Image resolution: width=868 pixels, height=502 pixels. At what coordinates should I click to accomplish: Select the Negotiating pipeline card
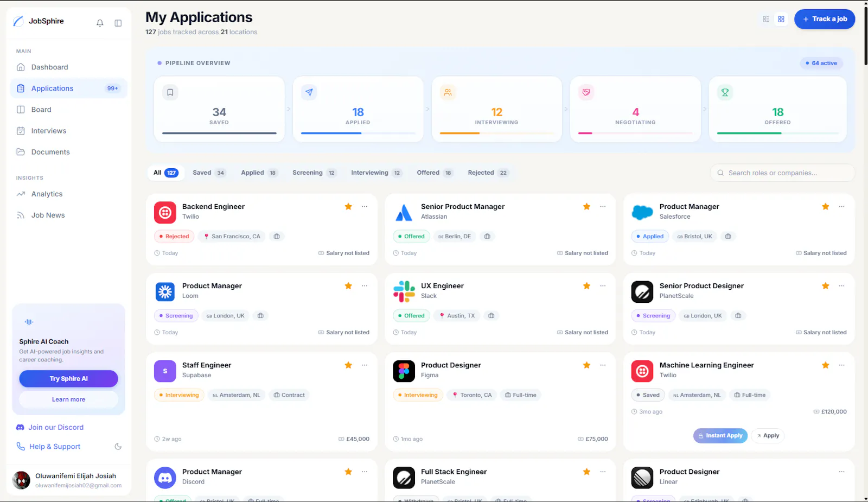click(635, 109)
